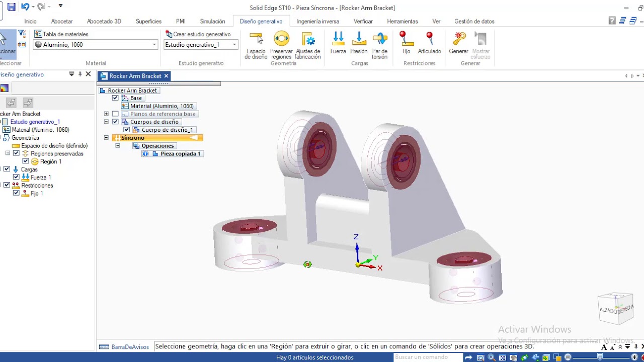The height and width of the screenshot is (362, 644).
Task: Click the rainbow color map icon in panel
Action: click(x=5, y=88)
